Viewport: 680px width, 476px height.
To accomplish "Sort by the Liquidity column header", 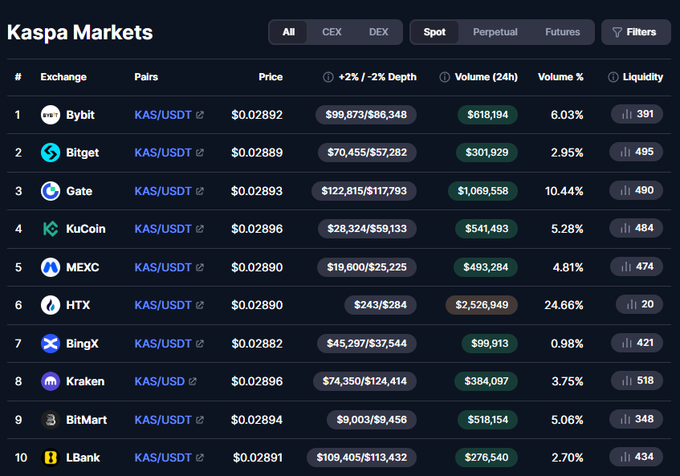I will tap(643, 77).
